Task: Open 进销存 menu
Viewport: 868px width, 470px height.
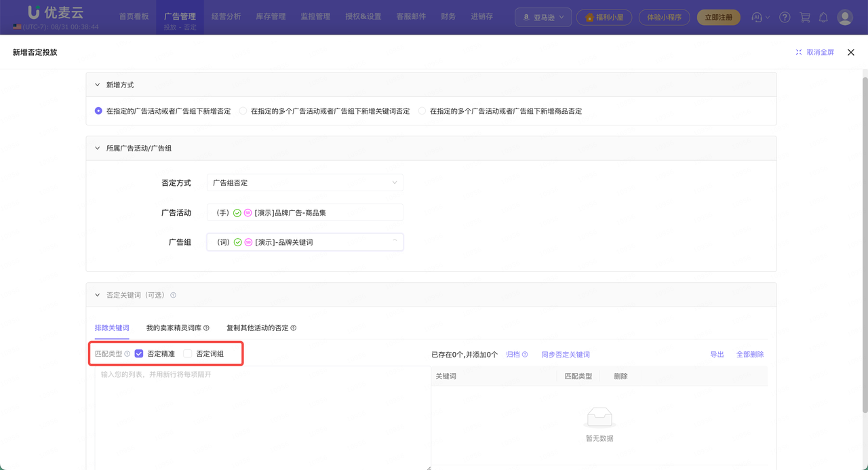Action: (481, 16)
